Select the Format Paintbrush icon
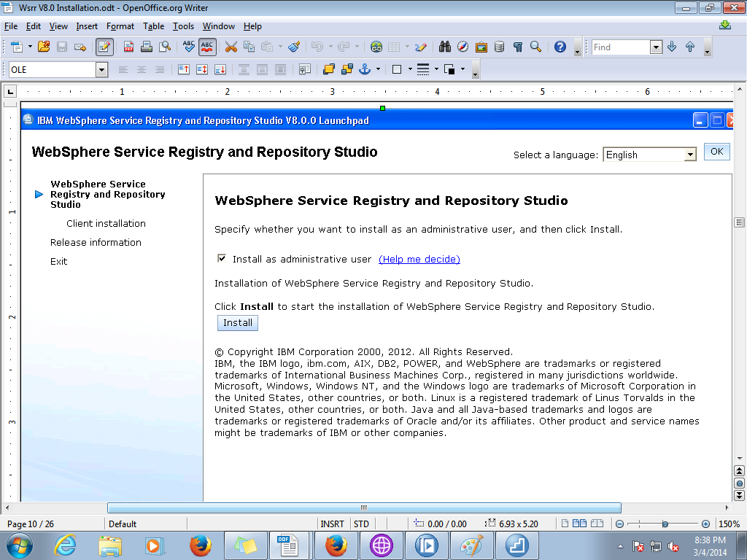 pos(294,47)
